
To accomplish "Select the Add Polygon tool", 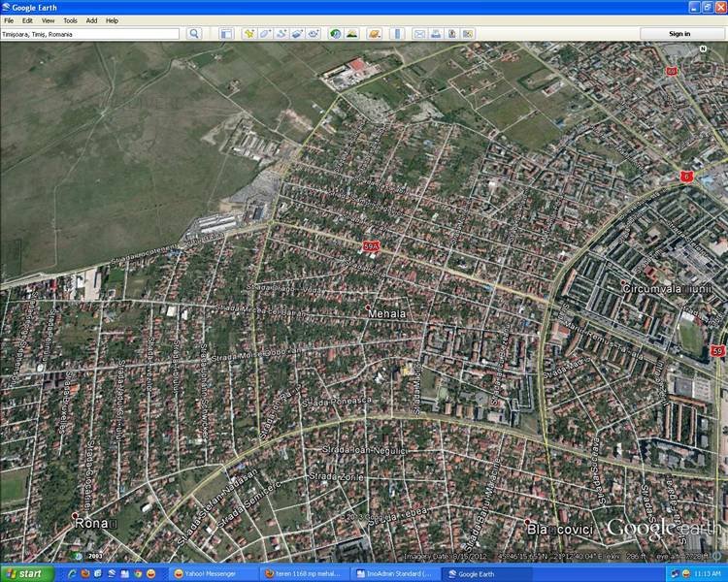I will coord(265,33).
